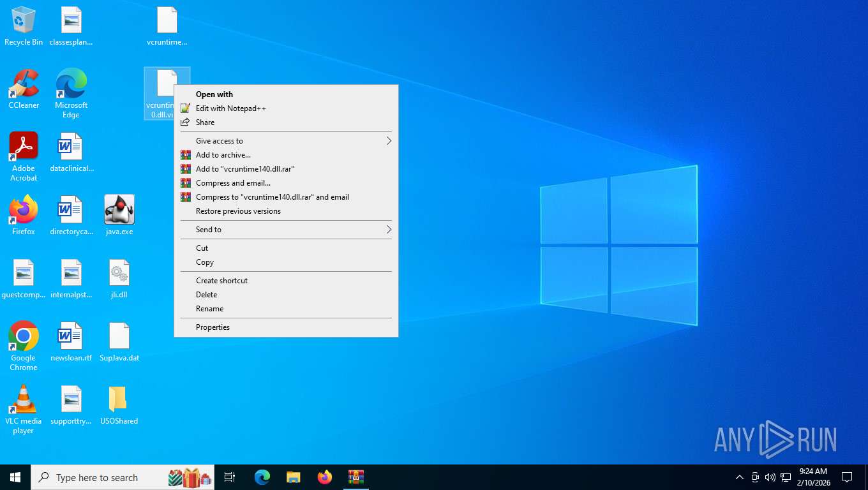Select the supporttry image file

[x=71, y=405]
